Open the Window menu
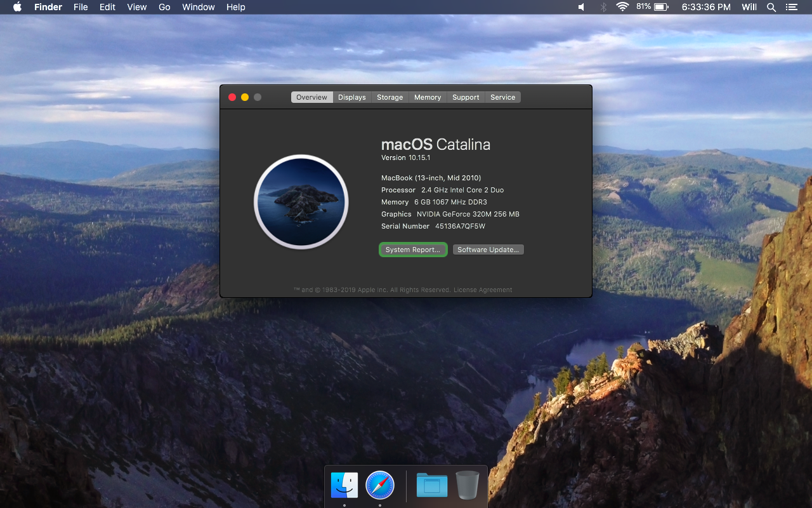Screen dimensions: 812x508 199,7
